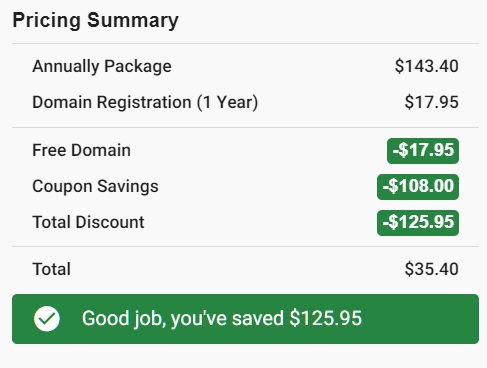Click the -$125.95 total discount badge
Viewport: 487px width, 368px height.
(x=418, y=223)
